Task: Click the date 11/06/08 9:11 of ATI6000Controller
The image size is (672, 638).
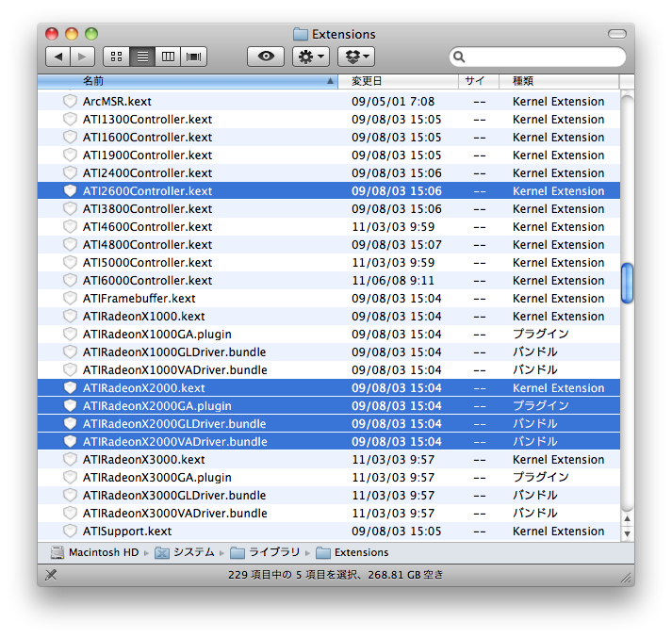Action: click(x=393, y=281)
